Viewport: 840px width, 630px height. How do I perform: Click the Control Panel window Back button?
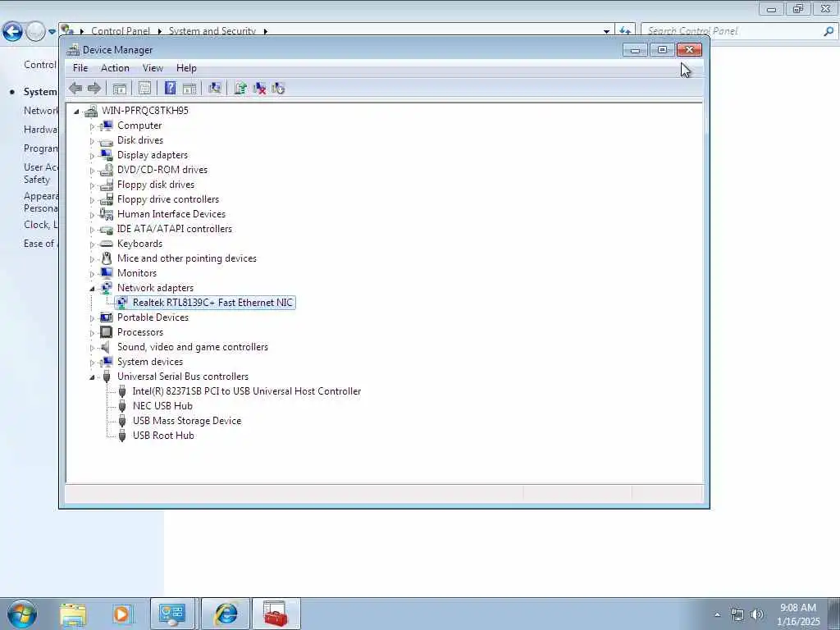coord(13,32)
